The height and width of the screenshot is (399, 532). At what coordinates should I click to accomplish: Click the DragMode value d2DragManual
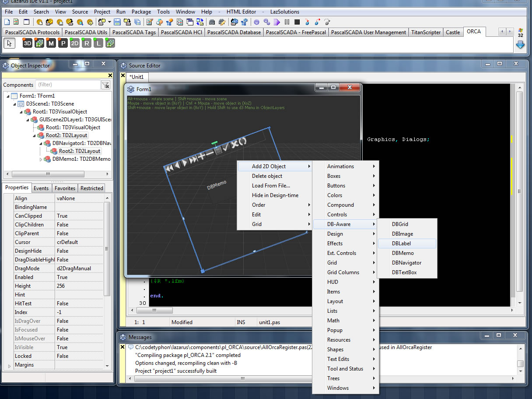point(80,268)
